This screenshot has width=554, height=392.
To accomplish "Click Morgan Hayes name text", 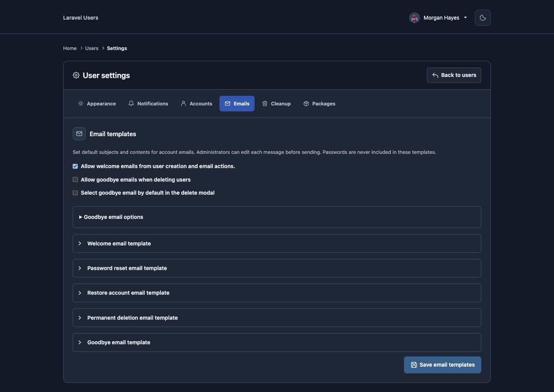I will 441,18.
